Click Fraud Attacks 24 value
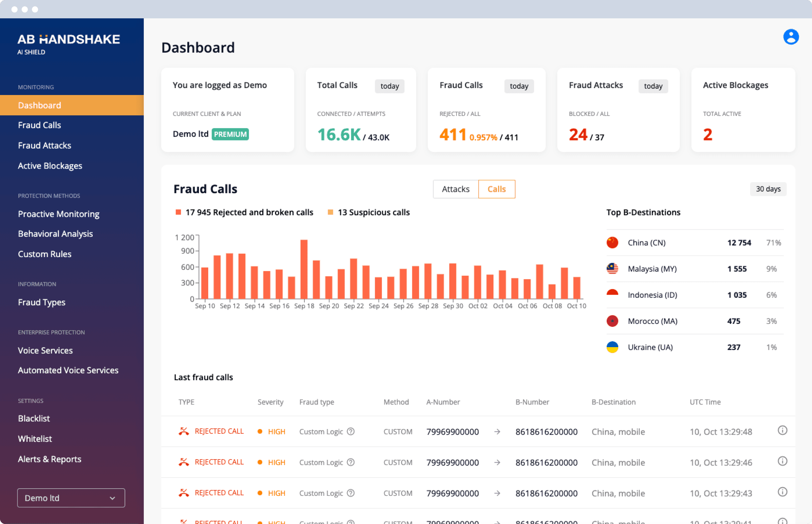The height and width of the screenshot is (524, 812). (578, 135)
